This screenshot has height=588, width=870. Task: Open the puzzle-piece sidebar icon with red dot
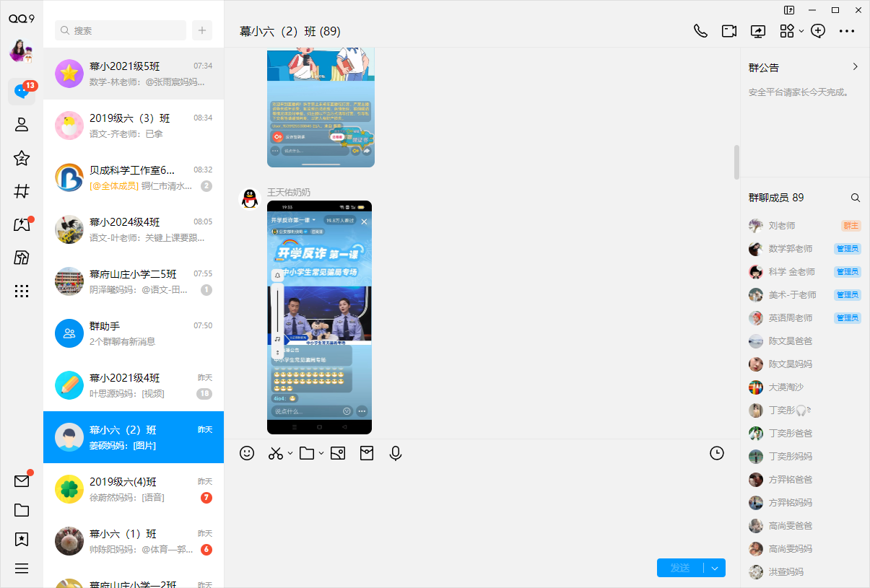tap(22, 224)
